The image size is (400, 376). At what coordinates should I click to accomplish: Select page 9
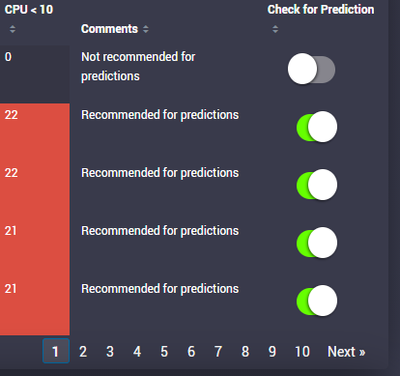[272, 352]
